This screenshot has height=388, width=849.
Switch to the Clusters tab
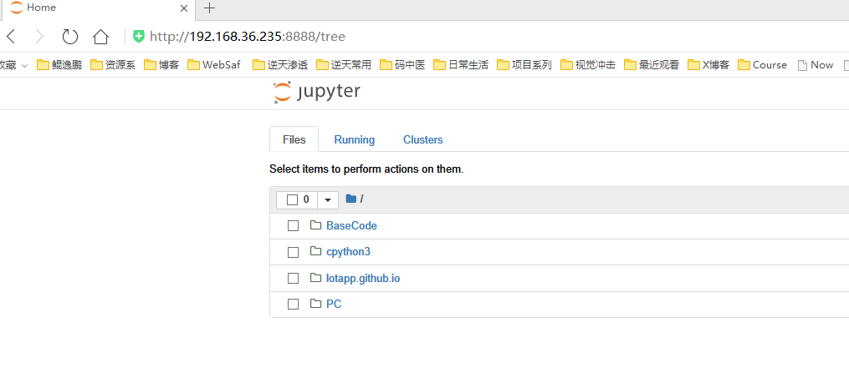tap(423, 140)
